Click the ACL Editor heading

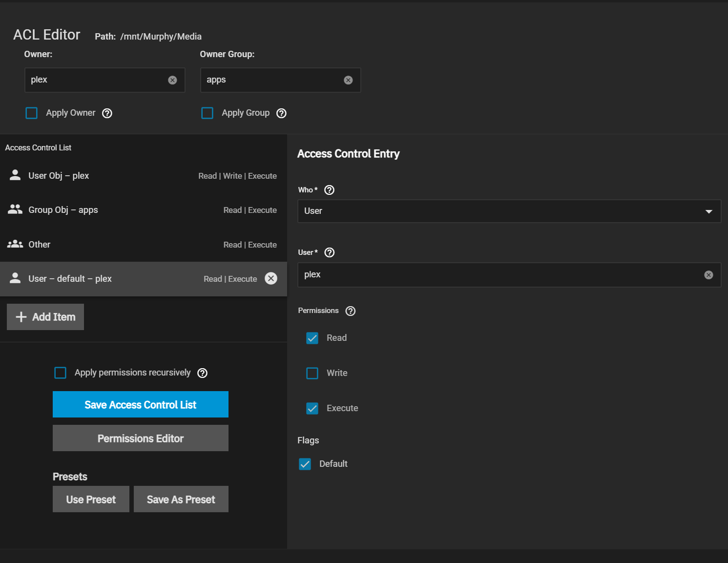pyautogui.click(x=47, y=35)
